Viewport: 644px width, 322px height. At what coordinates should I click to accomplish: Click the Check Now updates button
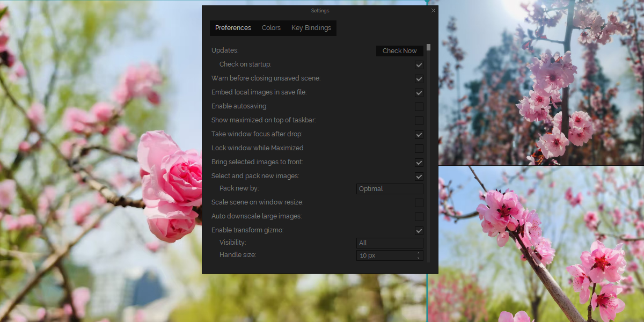coord(399,51)
